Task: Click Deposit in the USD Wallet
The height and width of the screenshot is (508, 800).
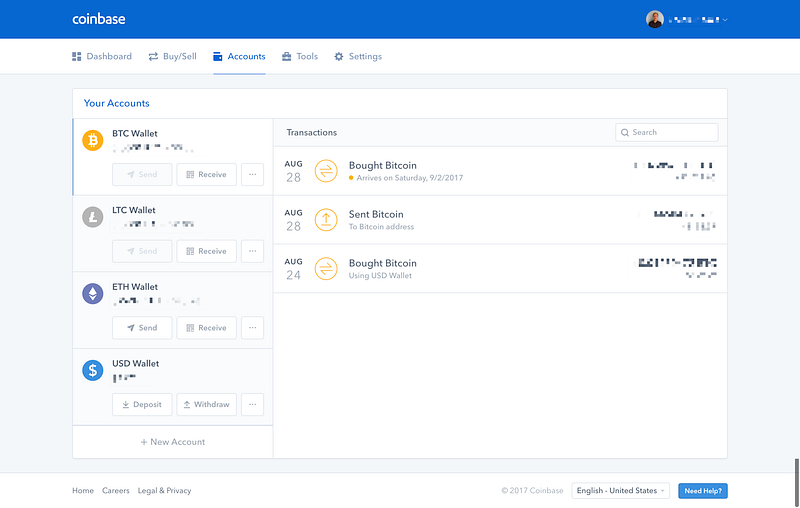Action: 142,404
